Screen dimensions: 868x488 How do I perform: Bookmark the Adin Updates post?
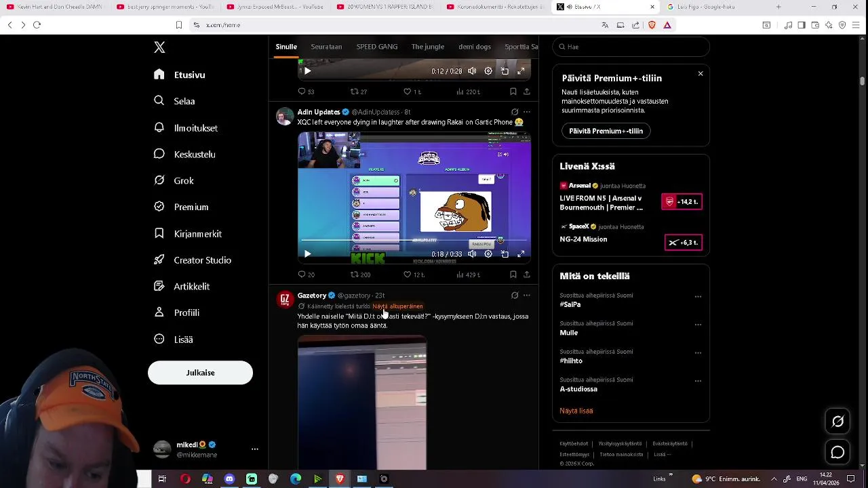513,274
